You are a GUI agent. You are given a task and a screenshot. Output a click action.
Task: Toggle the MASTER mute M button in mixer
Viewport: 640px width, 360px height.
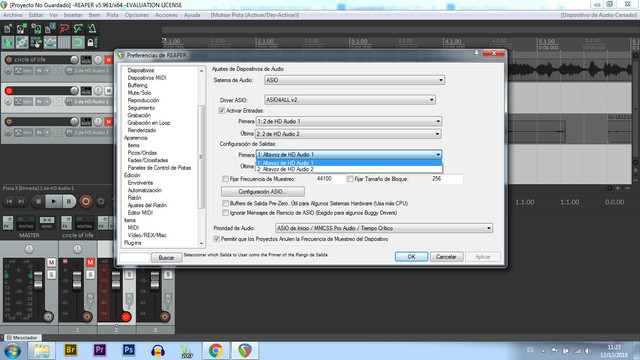(x=51, y=262)
